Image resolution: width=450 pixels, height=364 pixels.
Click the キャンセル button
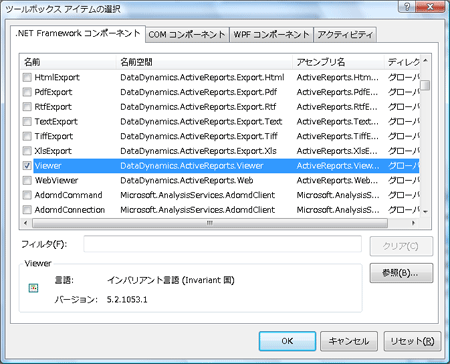point(349,341)
